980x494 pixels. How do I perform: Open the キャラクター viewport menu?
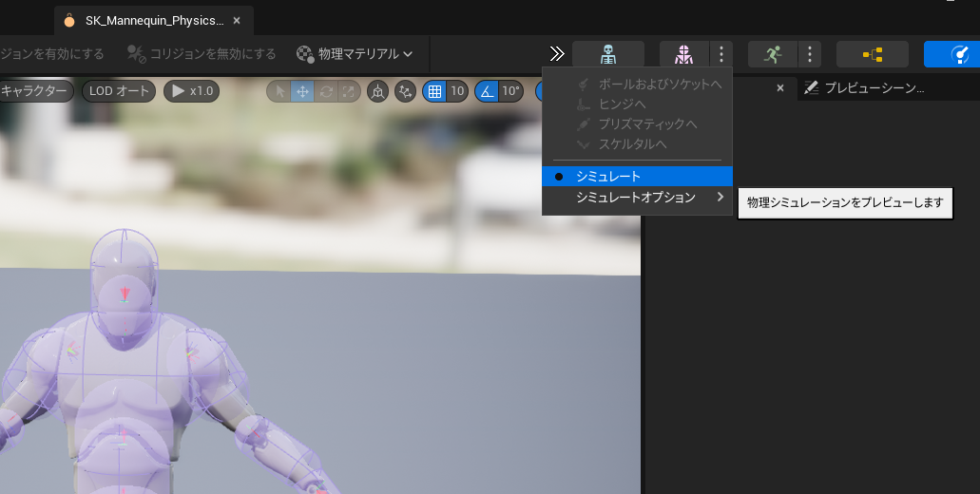[35, 91]
